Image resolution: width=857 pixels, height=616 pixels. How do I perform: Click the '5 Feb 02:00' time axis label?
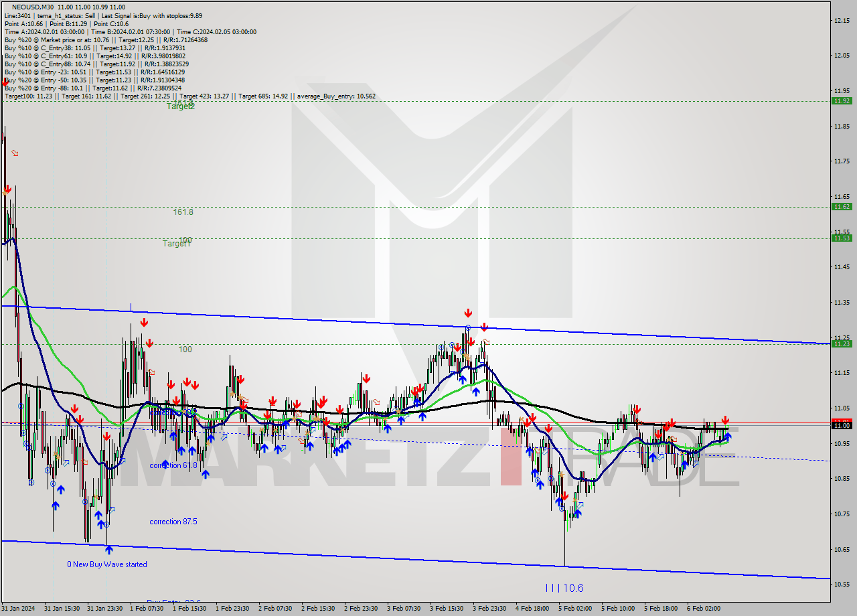pos(575,609)
